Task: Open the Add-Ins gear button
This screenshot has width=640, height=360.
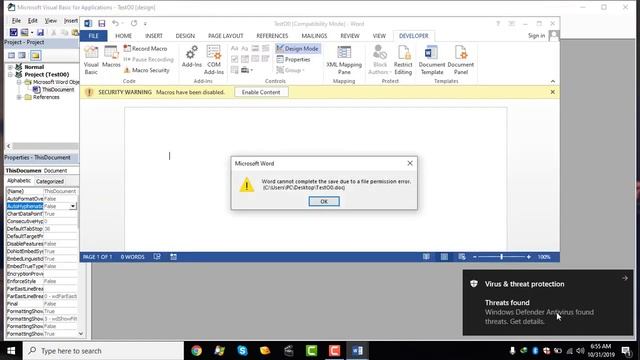Action: (x=191, y=57)
